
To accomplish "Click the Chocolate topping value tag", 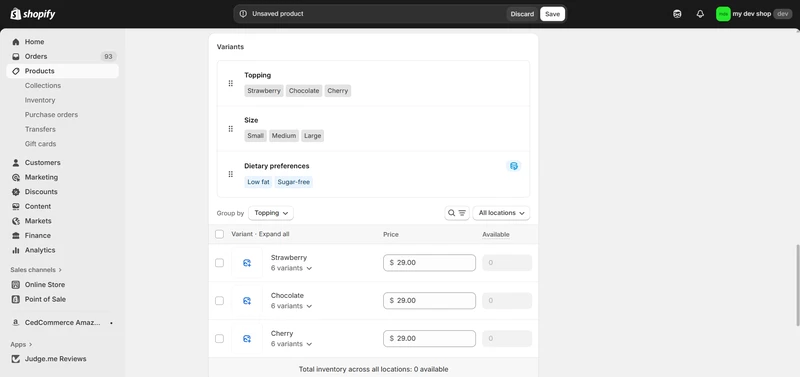I will [304, 91].
